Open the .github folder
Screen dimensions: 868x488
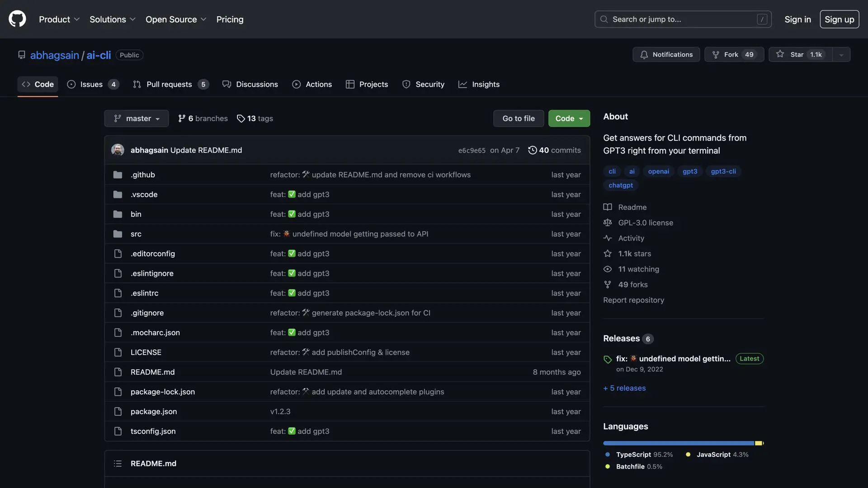(x=142, y=175)
